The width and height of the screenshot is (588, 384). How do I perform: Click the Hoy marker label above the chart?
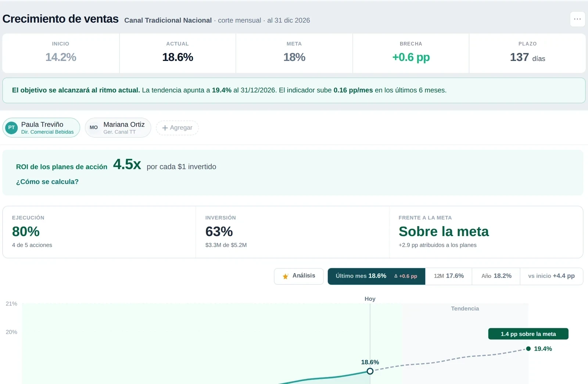(x=370, y=299)
